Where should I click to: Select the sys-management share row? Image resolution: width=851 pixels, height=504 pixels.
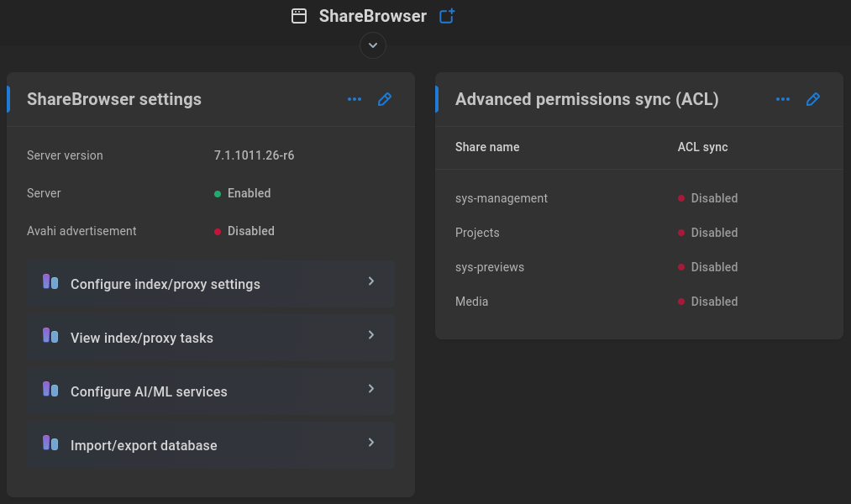pos(638,198)
